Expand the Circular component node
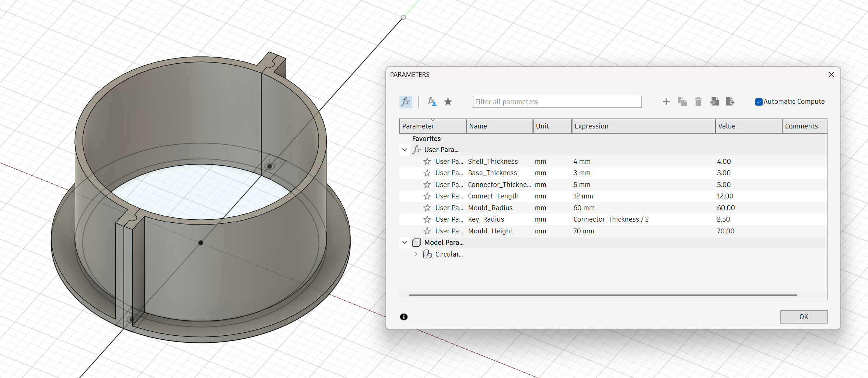This screenshot has height=378, width=868. tap(416, 254)
